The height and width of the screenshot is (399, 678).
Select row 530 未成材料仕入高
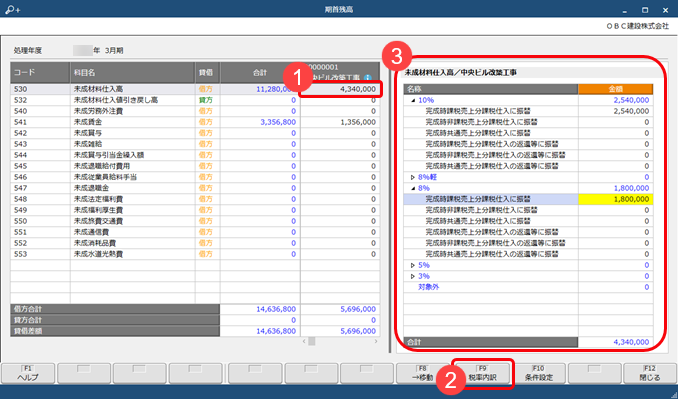(195, 89)
